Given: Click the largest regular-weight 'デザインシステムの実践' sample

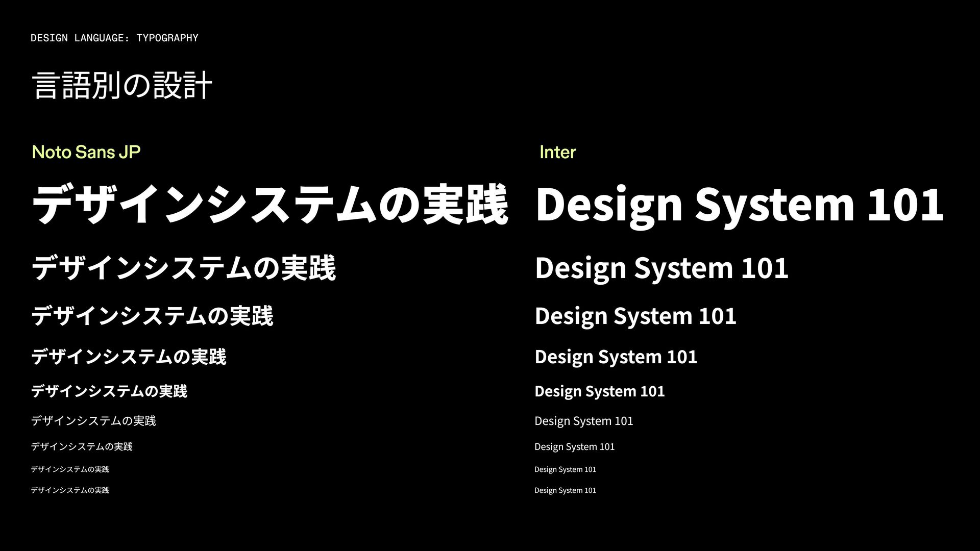Looking at the screenshot, I should (x=93, y=421).
